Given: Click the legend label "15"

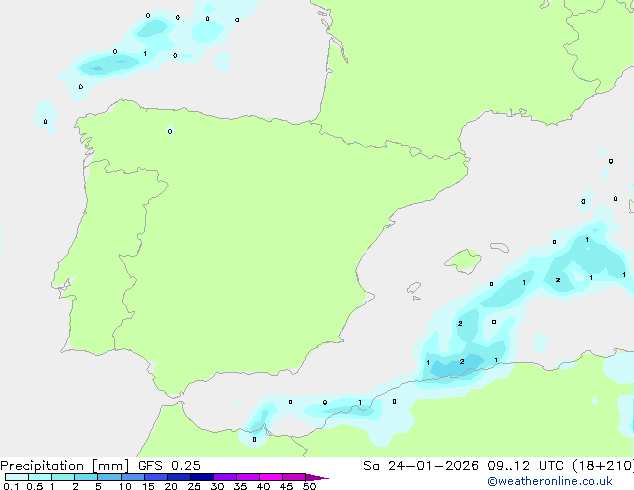Looking at the screenshot, I should (148, 486).
